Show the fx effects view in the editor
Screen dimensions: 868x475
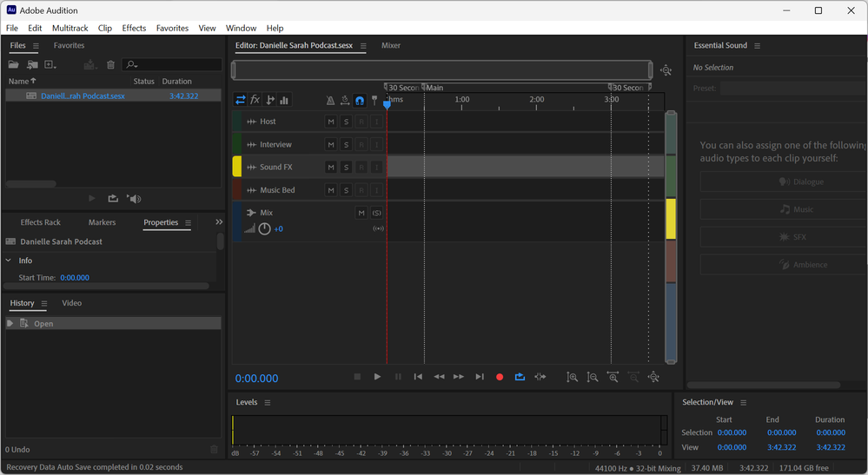255,100
